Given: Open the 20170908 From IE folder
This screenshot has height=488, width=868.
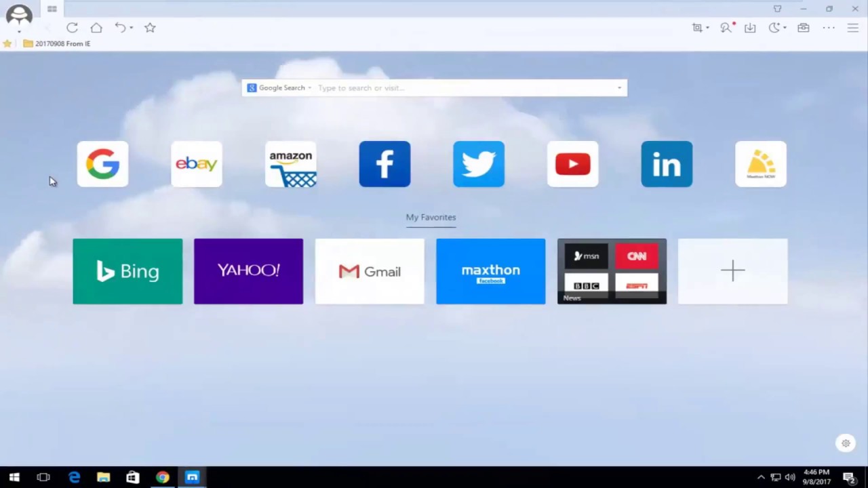Looking at the screenshot, I should click(57, 43).
